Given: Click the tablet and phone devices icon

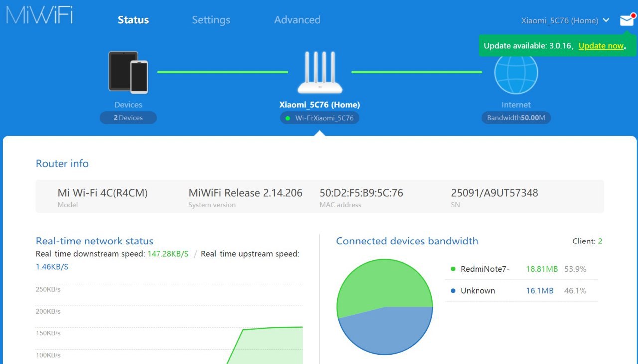Looking at the screenshot, I should click(x=128, y=72).
